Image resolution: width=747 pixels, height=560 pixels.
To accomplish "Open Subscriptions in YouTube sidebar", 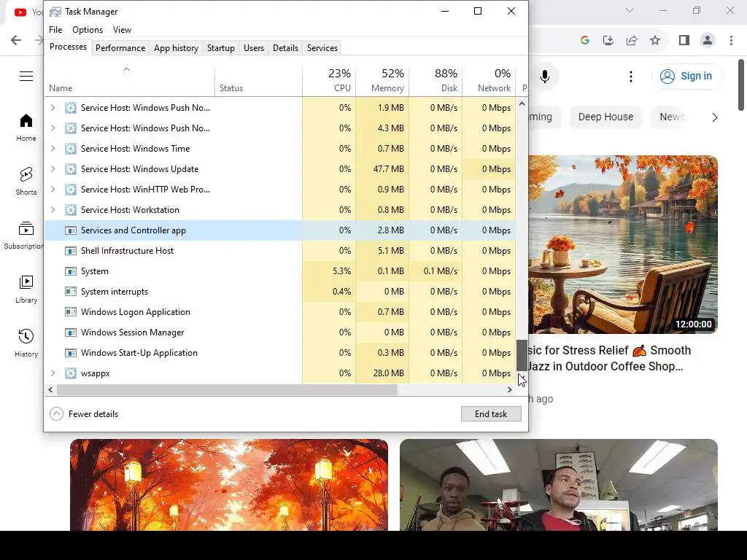I will click(x=24, y=236).
